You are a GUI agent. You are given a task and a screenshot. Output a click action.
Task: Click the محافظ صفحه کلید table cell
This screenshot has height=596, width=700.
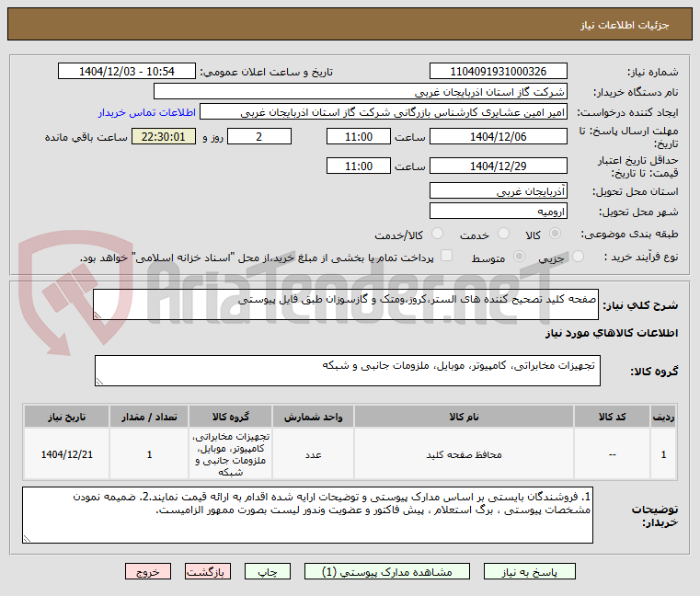point(464,454)
